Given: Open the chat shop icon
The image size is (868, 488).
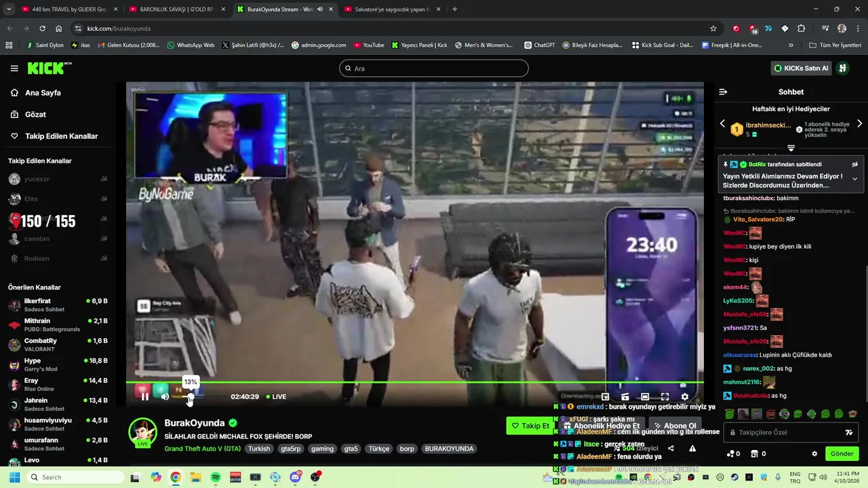Looking at the screenshot, I should point(753,454).
